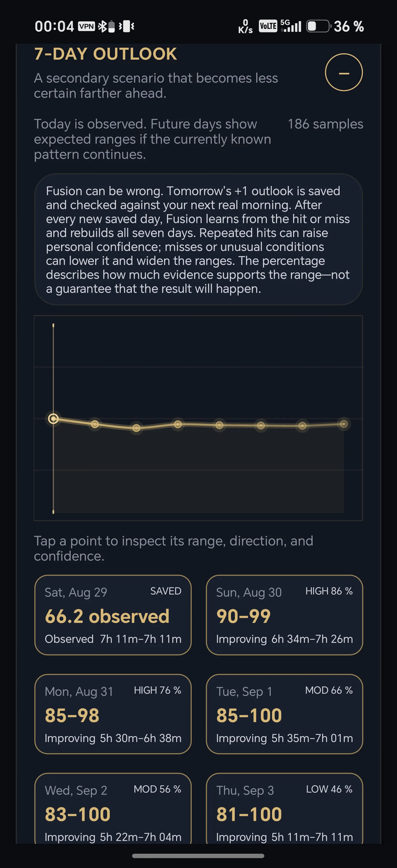
Task: Select the Mon, Aug 31 85–98 card
Action: [113, 714]
